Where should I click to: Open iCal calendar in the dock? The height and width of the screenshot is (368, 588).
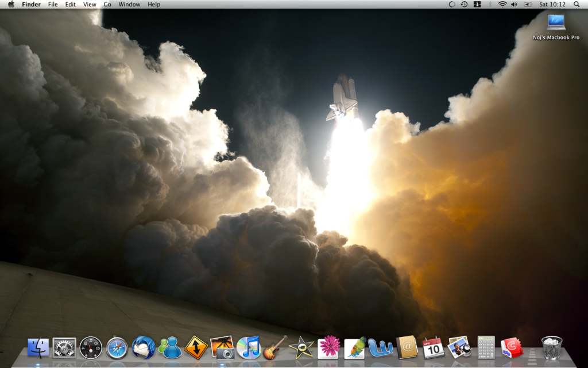click(433, 348)
